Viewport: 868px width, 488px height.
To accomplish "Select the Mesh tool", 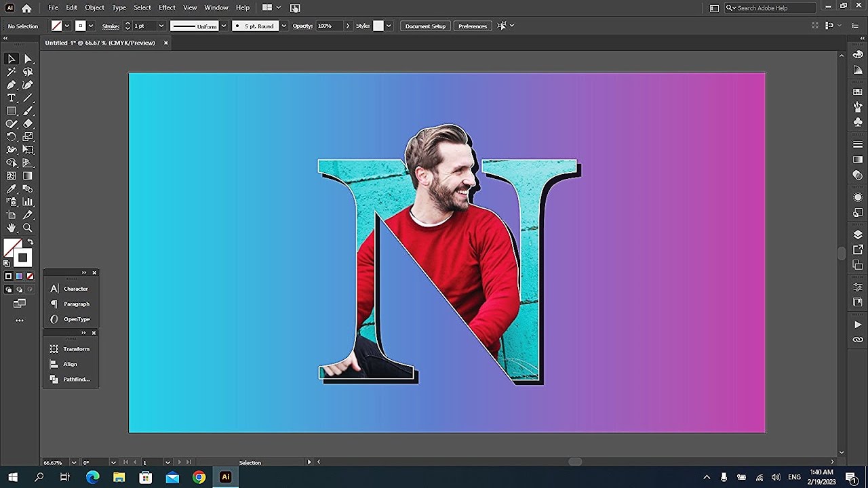I will [x=12, y=176].
